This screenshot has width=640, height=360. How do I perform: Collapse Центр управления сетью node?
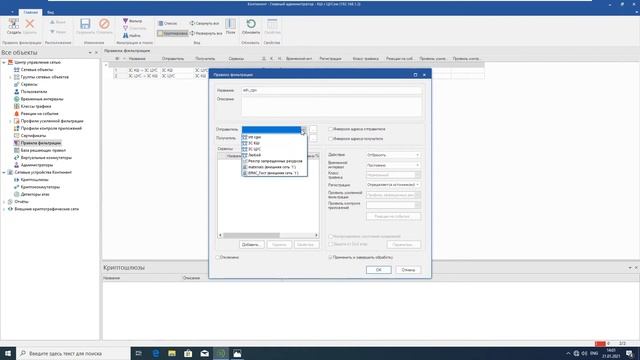[x=4, y=62]
